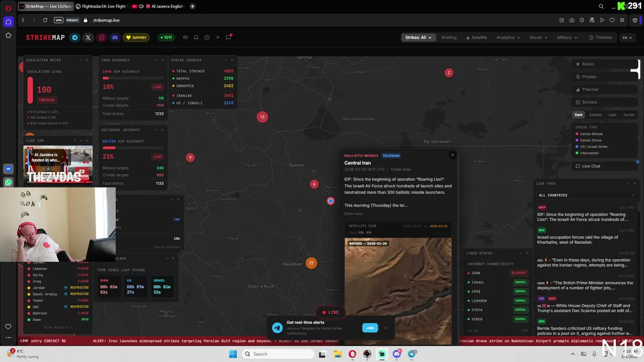Open the StrikeMap Discord icon
Image resolution: width=644 pixels, height=362 pixels.
point(115,37)
